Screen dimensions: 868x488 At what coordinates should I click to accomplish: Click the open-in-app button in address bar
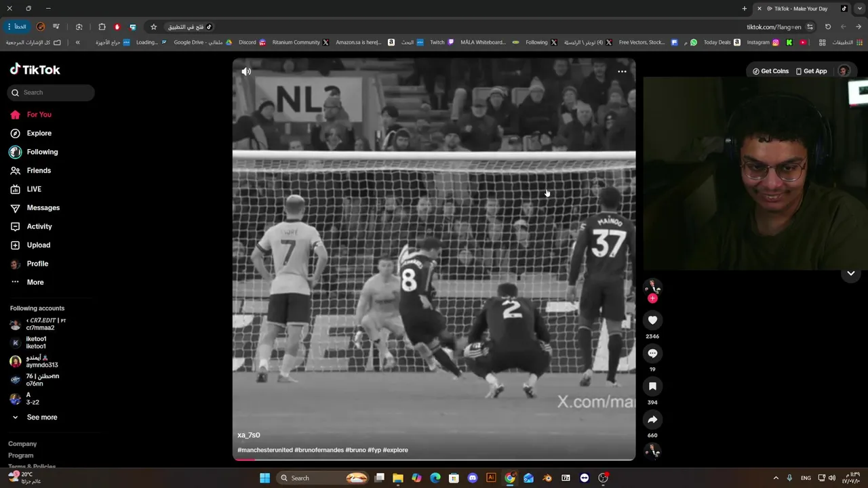pos(190,27)
